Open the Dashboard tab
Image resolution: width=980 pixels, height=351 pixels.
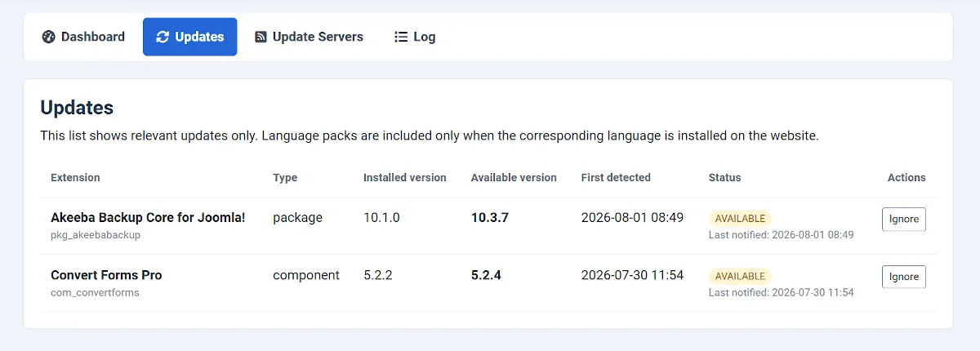pyautogui.click(x=83, y=37)
